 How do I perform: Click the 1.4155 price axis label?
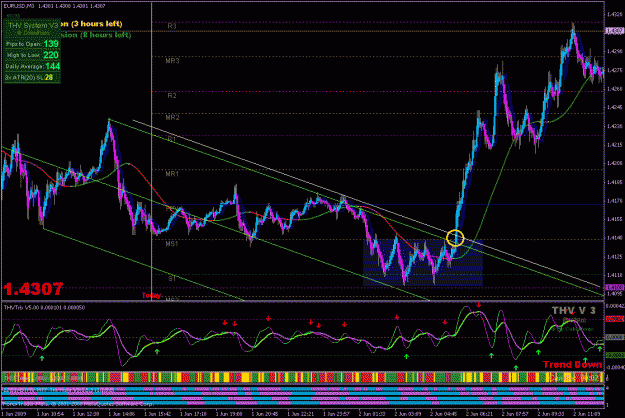coord(614,219)
